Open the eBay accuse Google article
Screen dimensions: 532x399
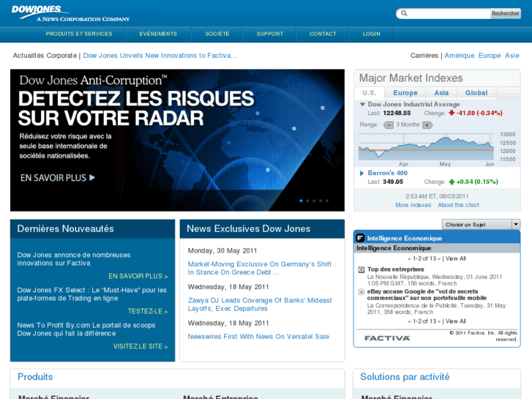tap(427, 295)
